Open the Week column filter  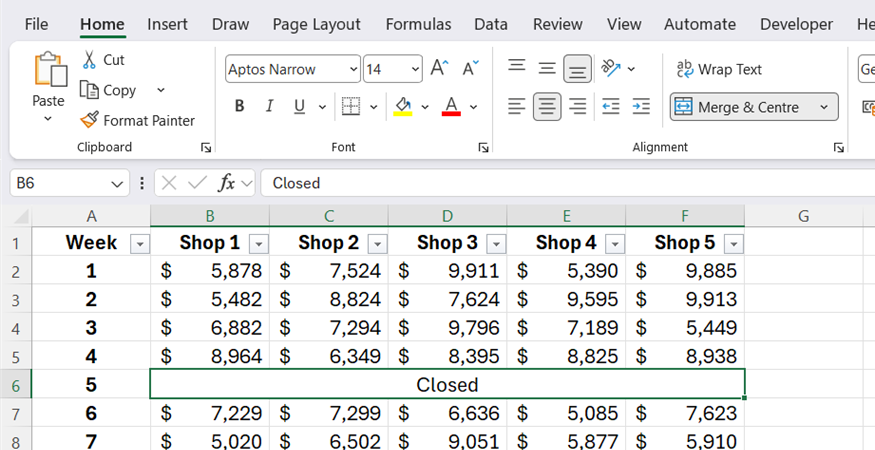[140, 244]
